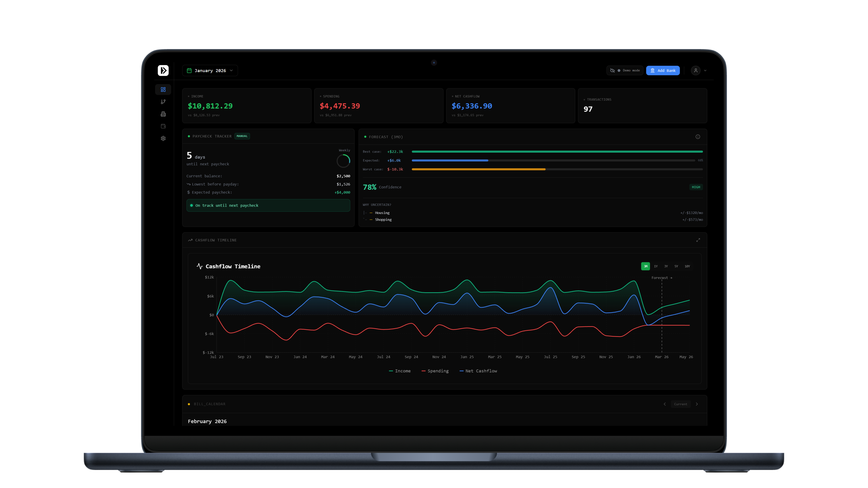Toggle Demo mode off
Screen dimensions: 868x488
click(x=625, y=70)
